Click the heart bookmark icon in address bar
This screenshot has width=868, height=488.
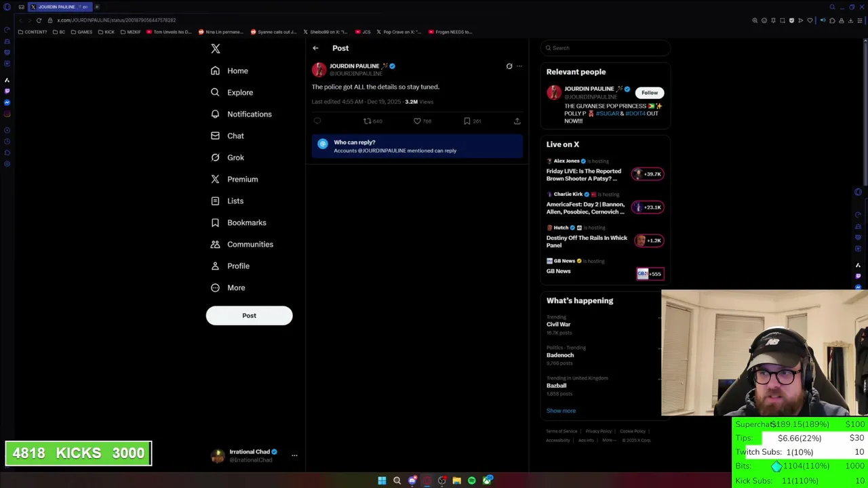pyautogui.click(x=810, y=20)
